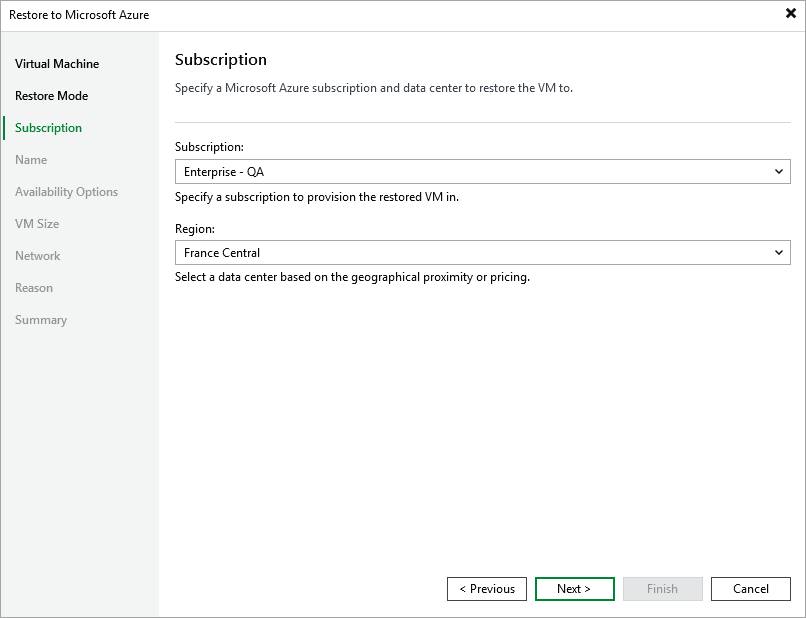The height and width of the screenshot is (618, 806).
Task: Click 'Specify a subscription to provision' hint
Action: 317,197
